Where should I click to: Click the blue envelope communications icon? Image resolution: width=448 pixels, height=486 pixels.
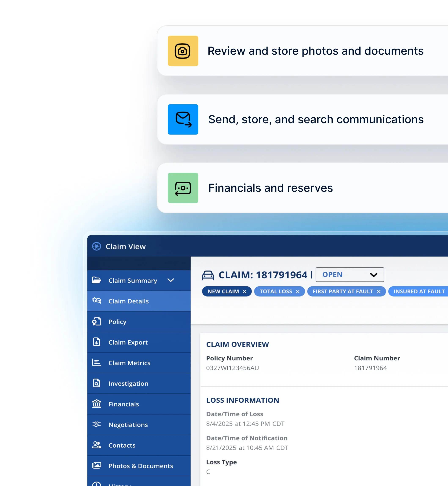(183, 119)
